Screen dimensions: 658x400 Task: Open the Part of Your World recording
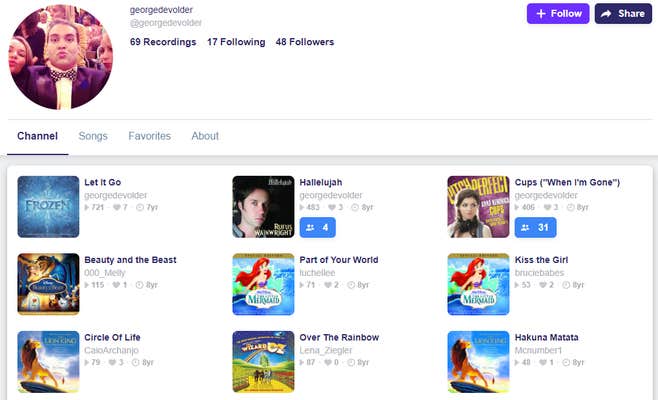click(x=339, y=260)
